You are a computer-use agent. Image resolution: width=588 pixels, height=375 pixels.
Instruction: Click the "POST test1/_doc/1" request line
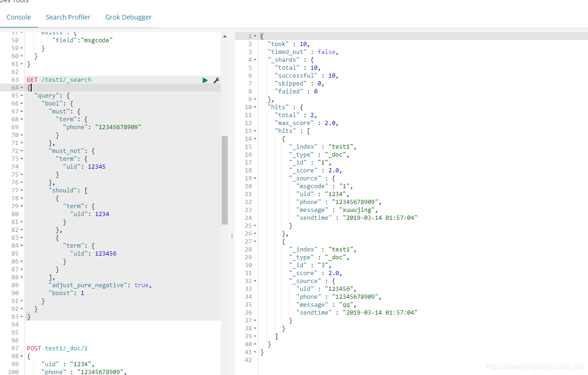(57, 349)
